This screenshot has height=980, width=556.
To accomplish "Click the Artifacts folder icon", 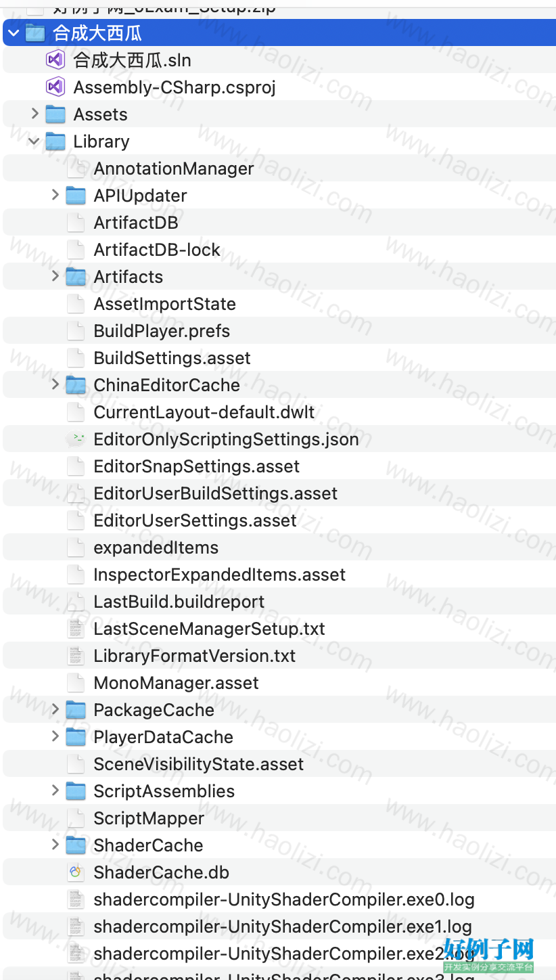I will [x=76, y=277].
